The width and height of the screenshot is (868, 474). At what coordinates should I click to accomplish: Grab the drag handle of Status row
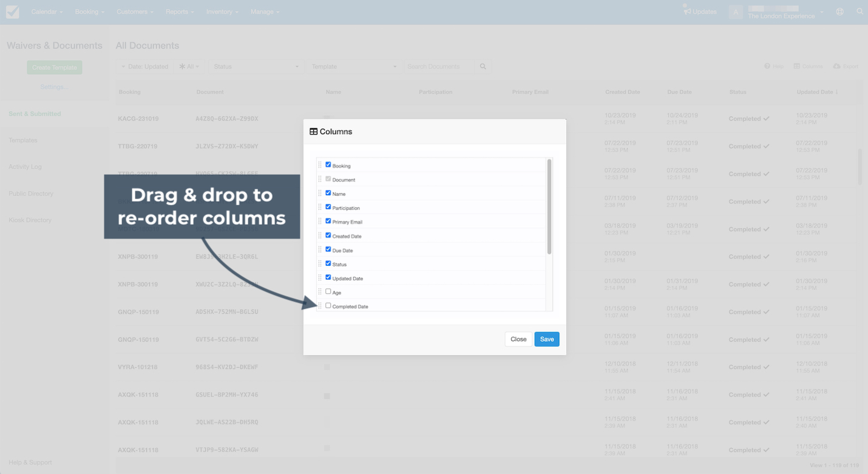(320, 263)
